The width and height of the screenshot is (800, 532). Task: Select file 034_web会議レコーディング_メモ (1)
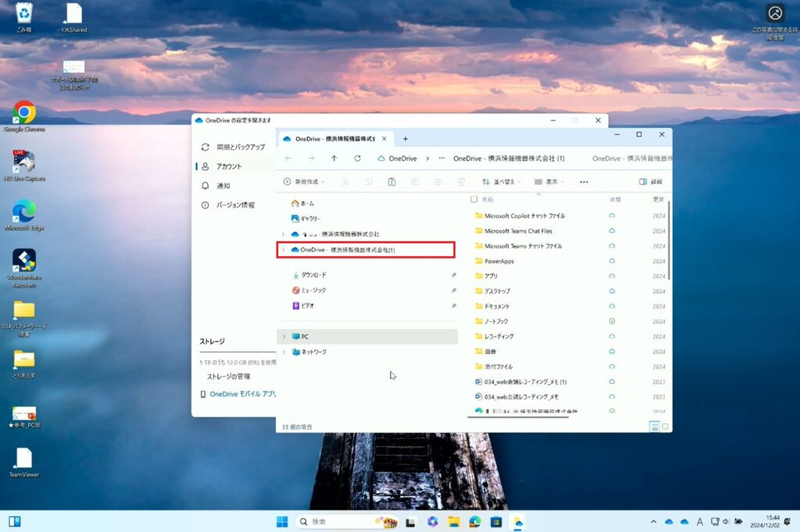coord(521,382)
